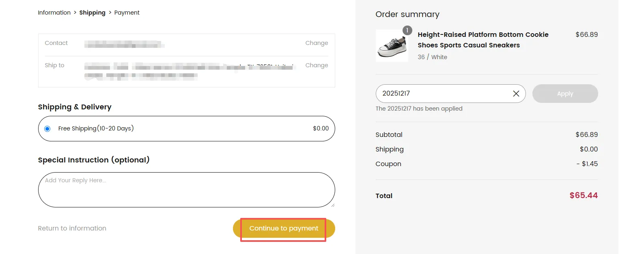Return to information page
Viewport: 644px width, 254px height.
[x=72, y=228]
